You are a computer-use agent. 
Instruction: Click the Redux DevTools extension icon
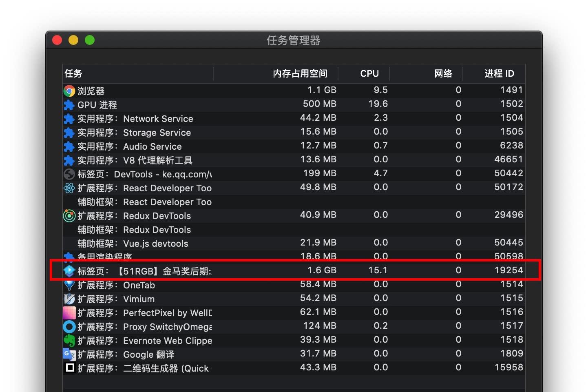tap(69, 216)
